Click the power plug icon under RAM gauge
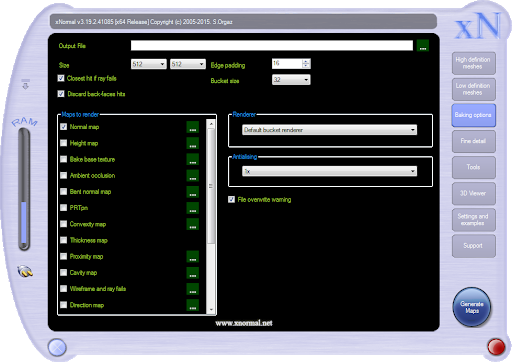512x362 pixels. [x=25, y=271]
